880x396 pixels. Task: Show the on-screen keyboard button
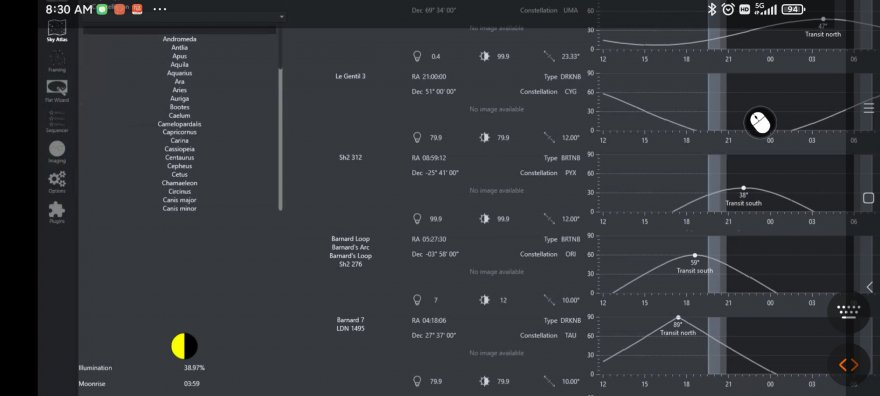849,309
